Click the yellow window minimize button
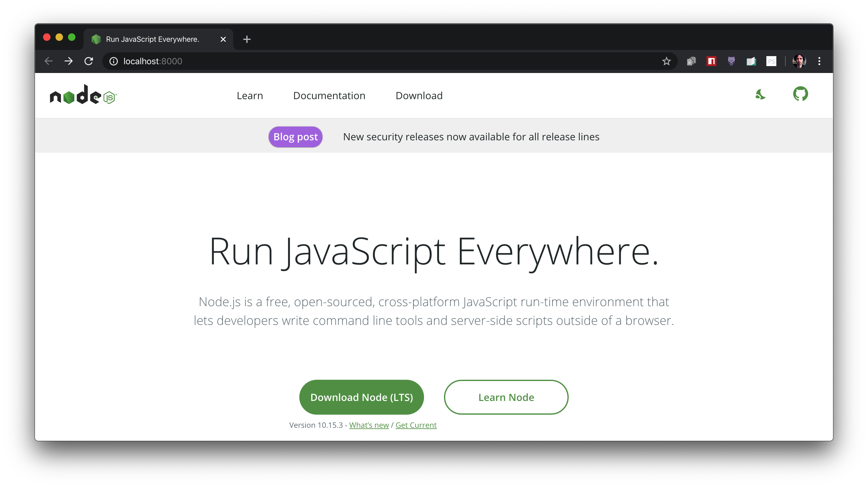 coord(59,37)
